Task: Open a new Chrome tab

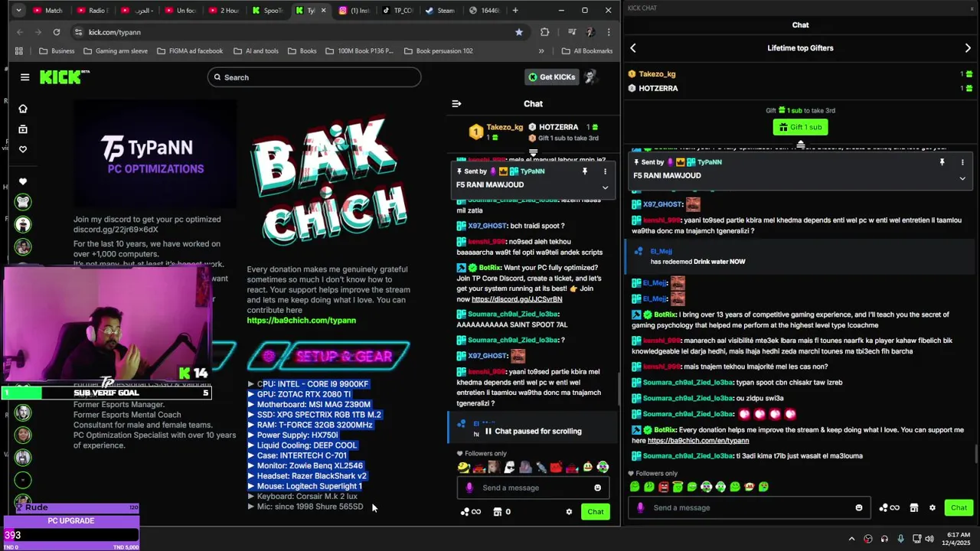Action: click(515, 11)
